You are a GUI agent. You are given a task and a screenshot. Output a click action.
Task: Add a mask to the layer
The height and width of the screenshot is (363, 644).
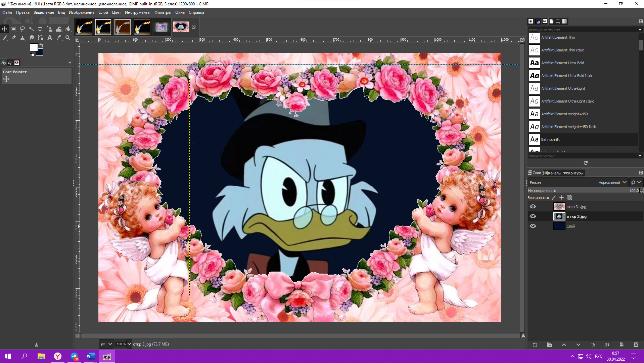tap(622, 345)
